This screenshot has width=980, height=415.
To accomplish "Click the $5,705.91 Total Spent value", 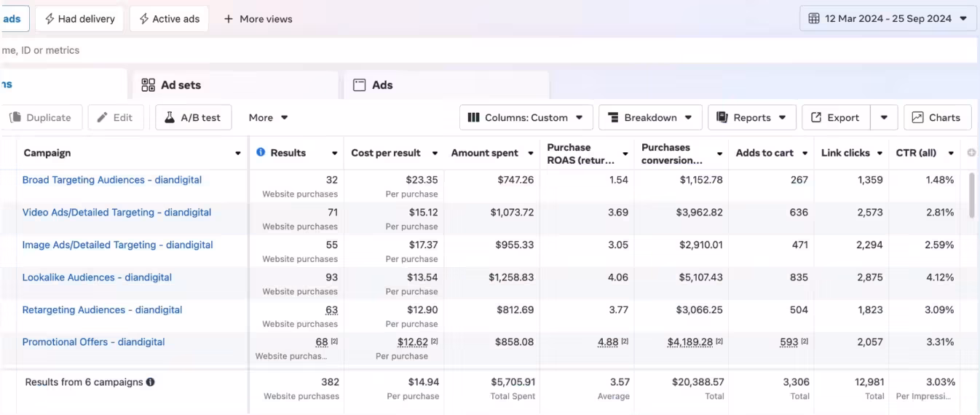I will [513, 382].
